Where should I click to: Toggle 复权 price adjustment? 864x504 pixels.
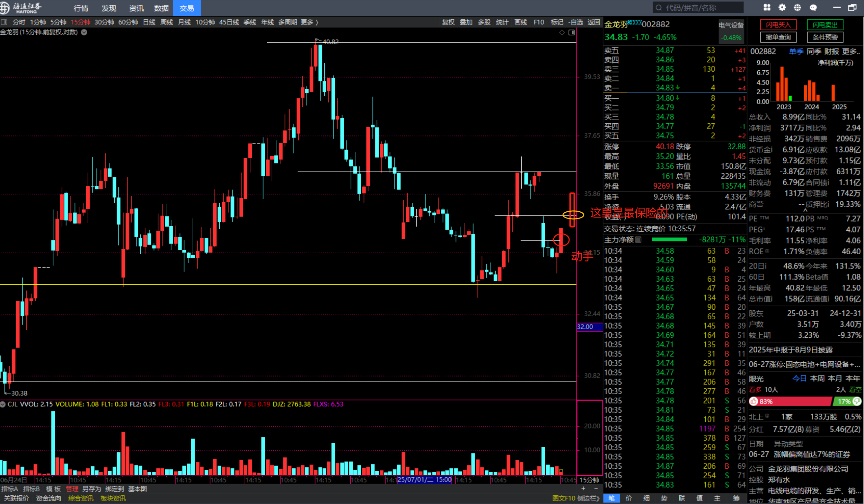pyautogui.click(x=448, y=22)
